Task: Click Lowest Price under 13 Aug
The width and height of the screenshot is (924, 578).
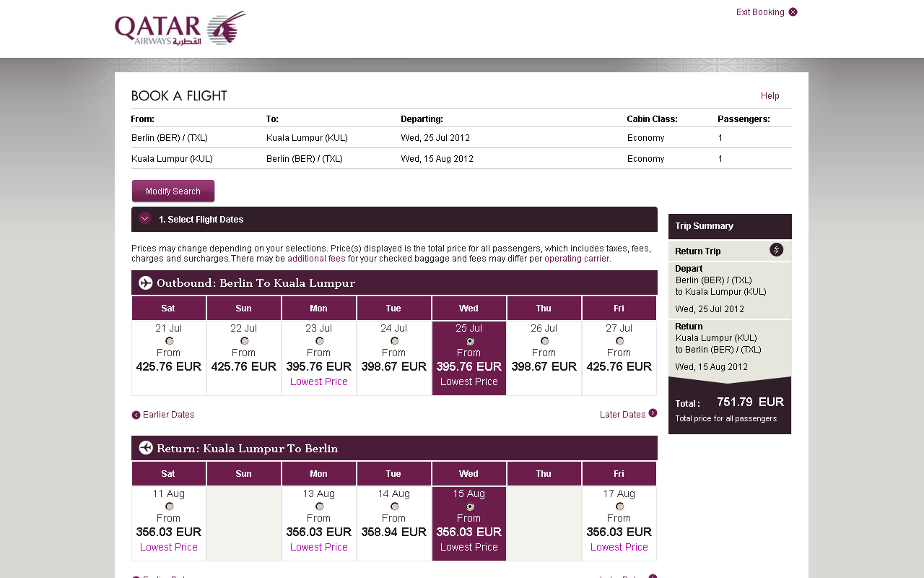Action: point(319,547)
